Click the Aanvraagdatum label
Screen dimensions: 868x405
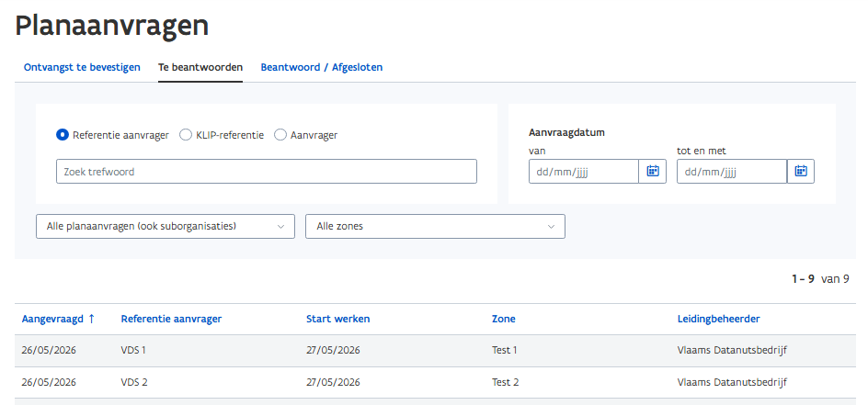coord(566,132)
